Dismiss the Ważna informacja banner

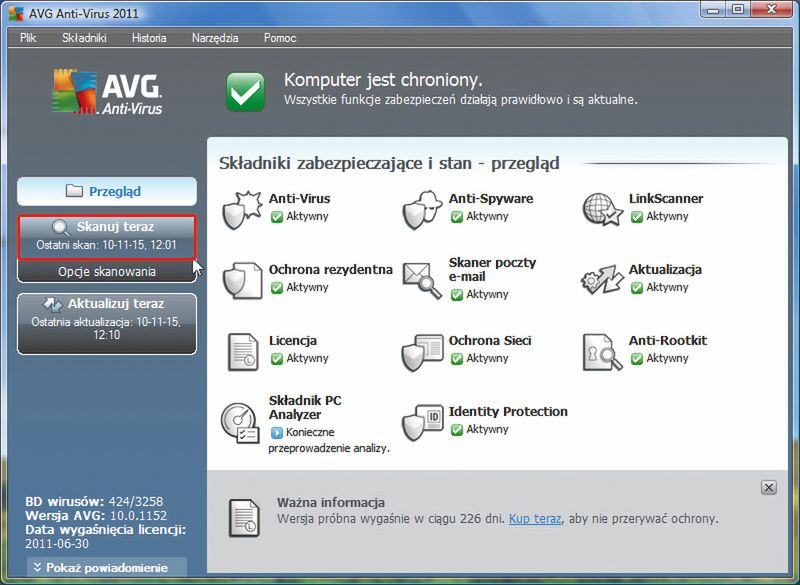coord(768,489)
